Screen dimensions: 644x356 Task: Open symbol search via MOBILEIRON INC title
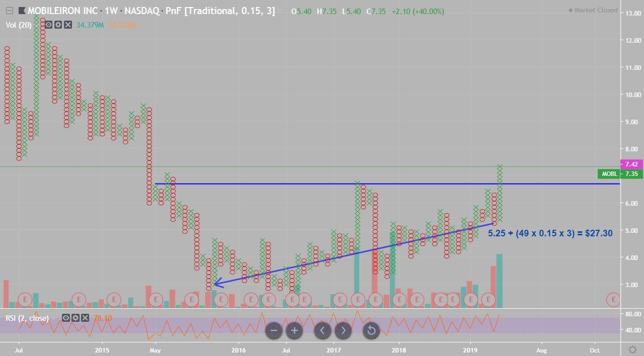click(62, 11)
